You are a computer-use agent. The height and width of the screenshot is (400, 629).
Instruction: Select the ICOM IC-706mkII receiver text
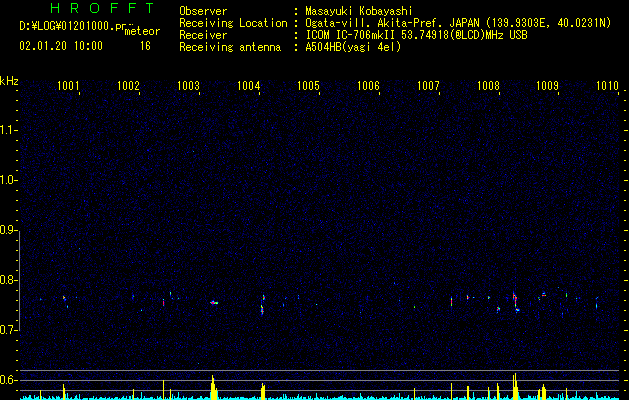(x=416, y=35)
